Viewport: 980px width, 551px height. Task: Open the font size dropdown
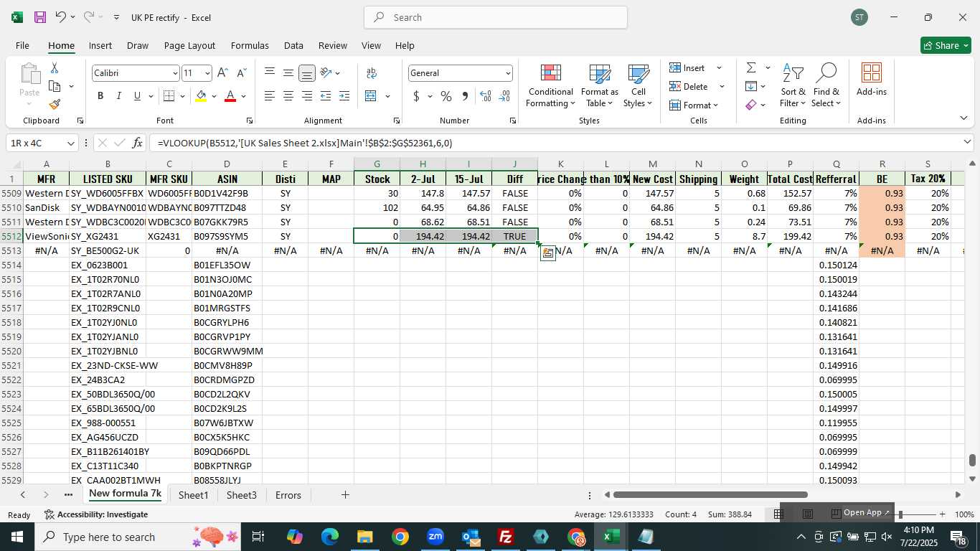[x=207, y=73]
